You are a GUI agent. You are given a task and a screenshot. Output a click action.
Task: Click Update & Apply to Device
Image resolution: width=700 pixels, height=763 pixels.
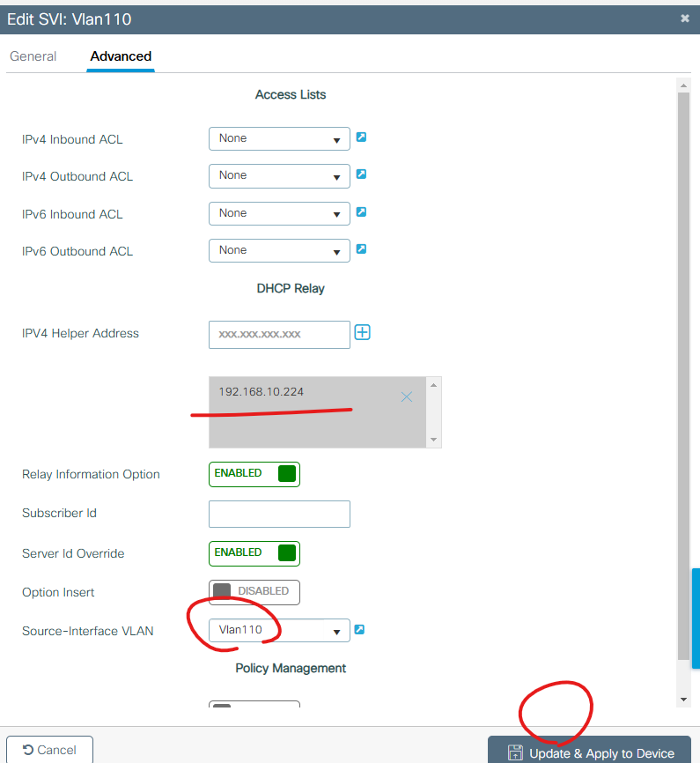coord(590,750)
